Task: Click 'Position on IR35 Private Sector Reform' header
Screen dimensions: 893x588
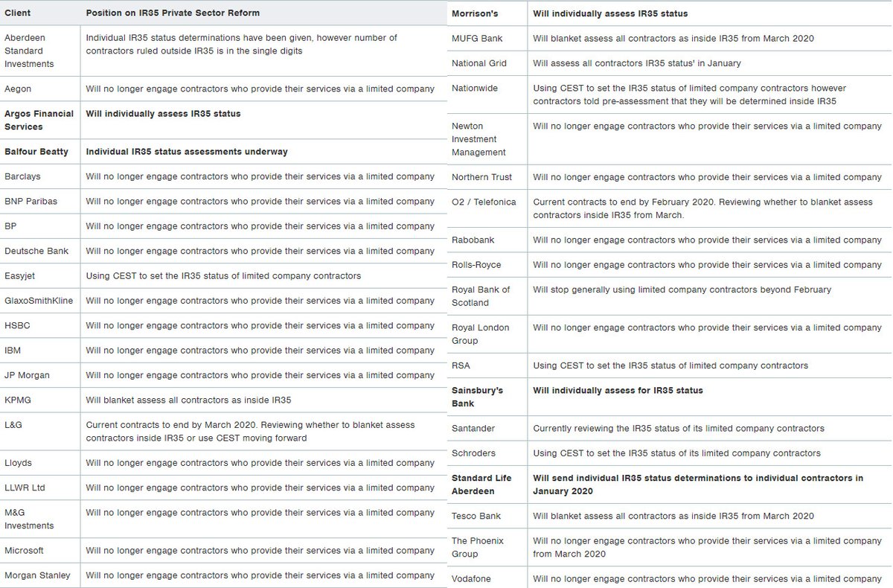Action: (173, 13)
